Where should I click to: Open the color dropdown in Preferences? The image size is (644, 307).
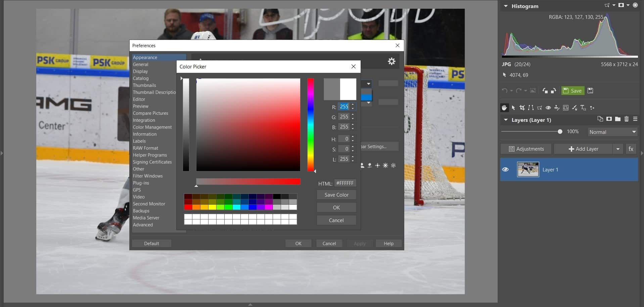(x=368, y=84)
